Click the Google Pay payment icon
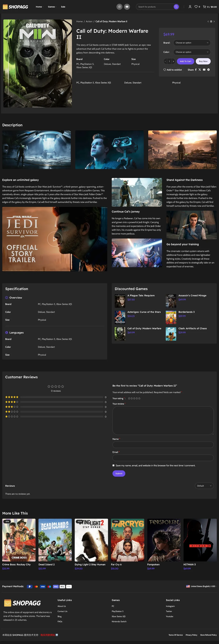219x644 pixels. 69,587
